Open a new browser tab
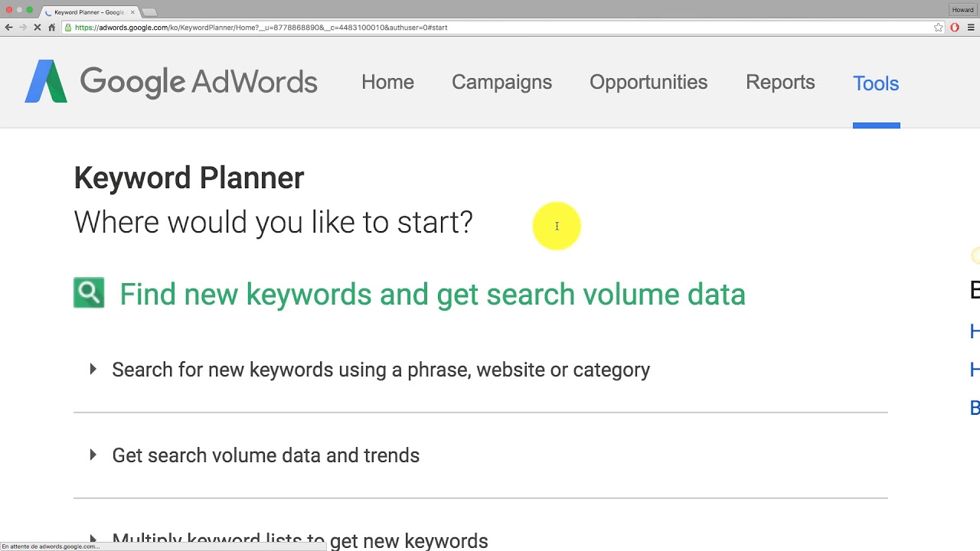 tap(149, 12)
